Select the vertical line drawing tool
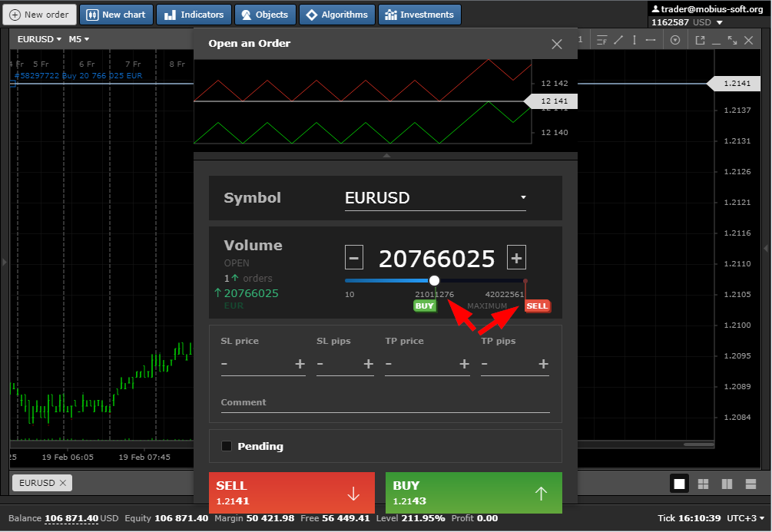The height and width of the screenshot is (532, 772). pos(634,41)
